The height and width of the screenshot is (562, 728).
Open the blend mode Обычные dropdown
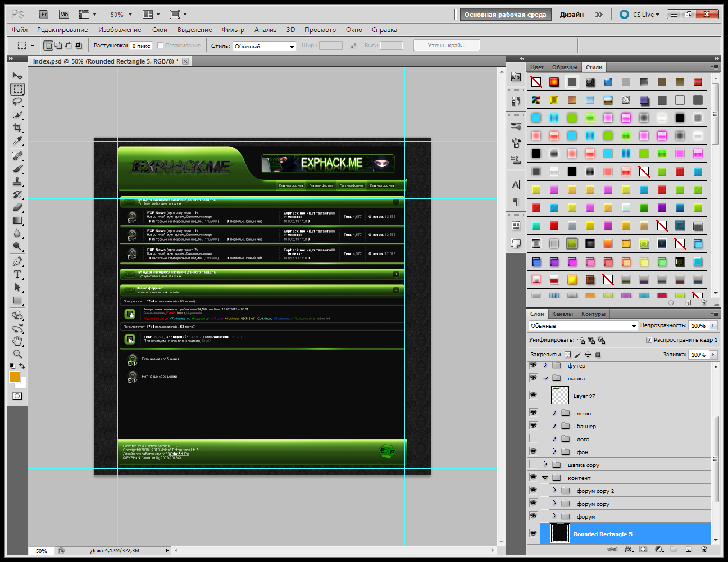[x=583, y=326]
